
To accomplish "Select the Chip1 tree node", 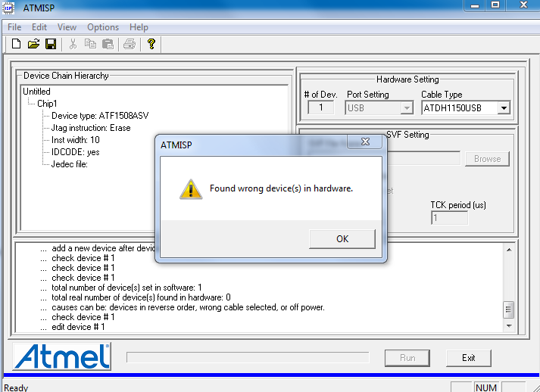I will click(x=47, y=104).
